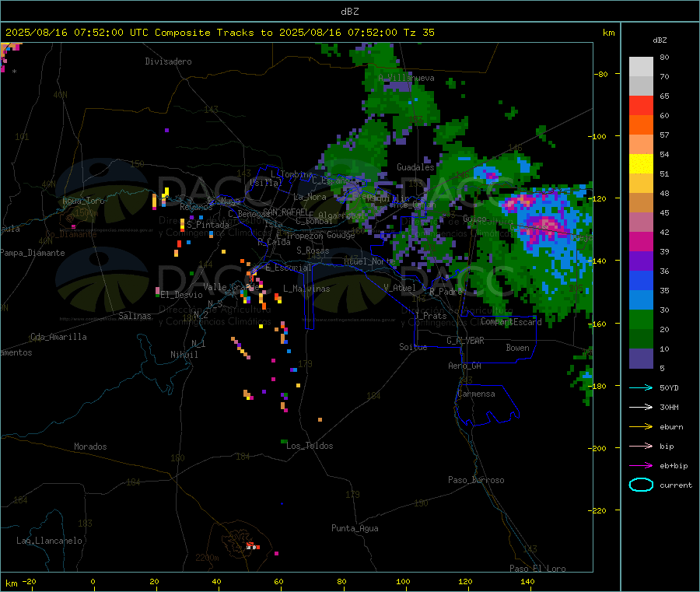Select the 'Los_Toldos' label
Image resolution: width=700 pixels, height=592 pixels.
(310, 446)
